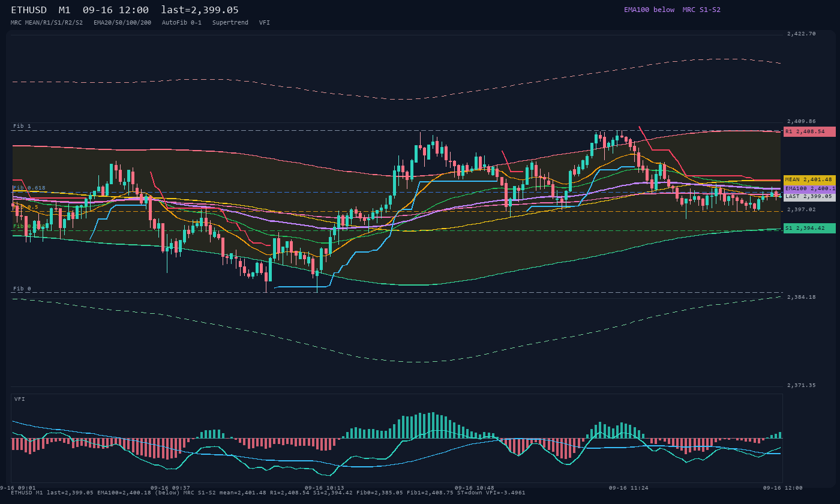Click the VFI indicator label in header
Image resolution: width=840 pixels, height=504 pixels.
pyautogui.click(x=265, y=22)
